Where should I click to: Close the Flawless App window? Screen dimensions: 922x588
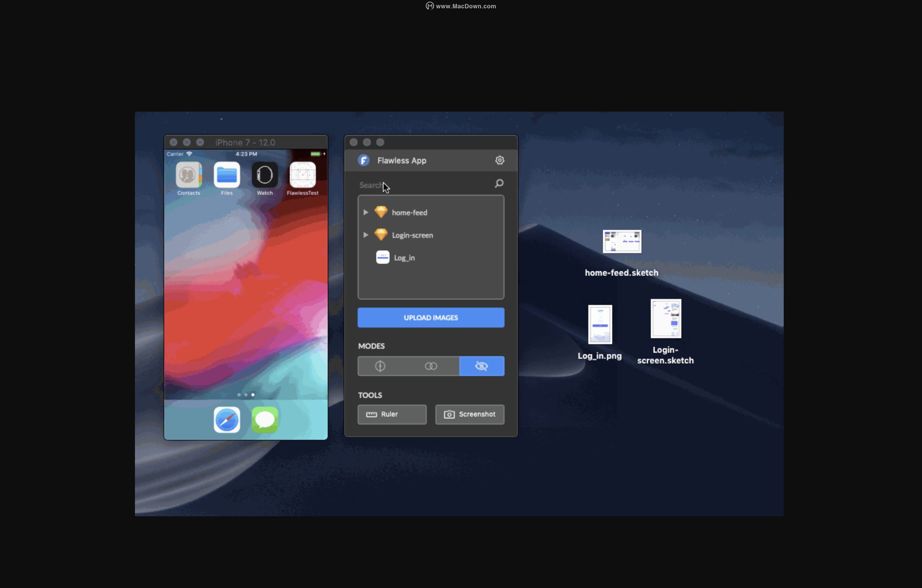tap(353, 143)
